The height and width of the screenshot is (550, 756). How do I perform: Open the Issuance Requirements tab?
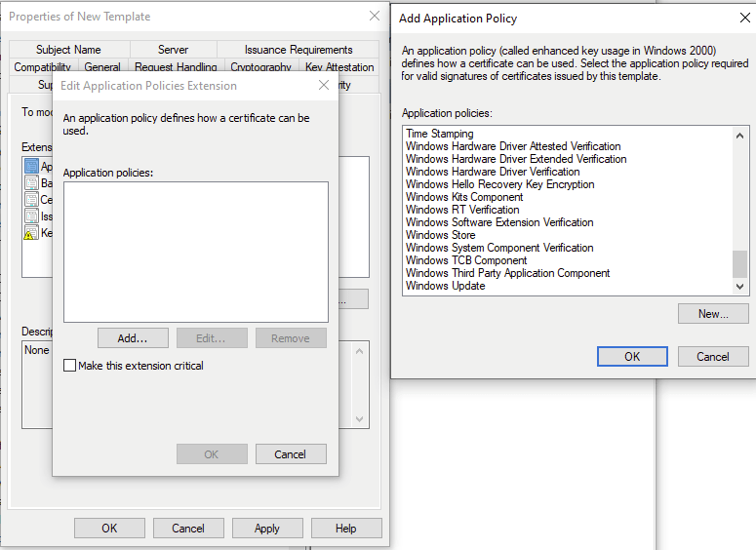tap(298, 50)
